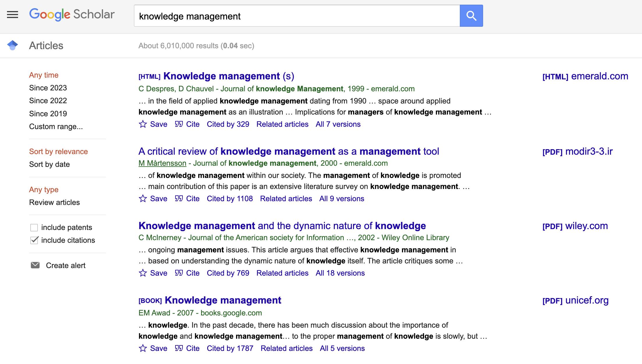Select the Any type filter
The height and width of the screenshot is (364, 642).
pos(44,190)
